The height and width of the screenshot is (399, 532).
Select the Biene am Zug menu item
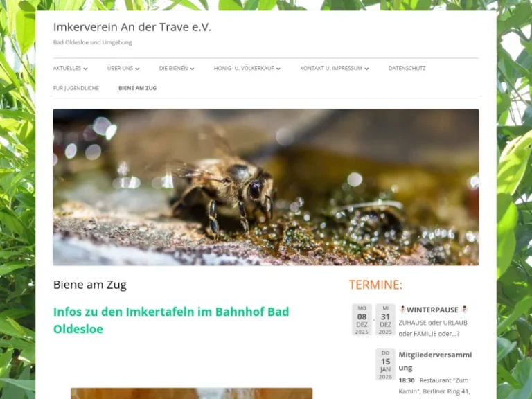pyautogui.click(x=137, y=88)
